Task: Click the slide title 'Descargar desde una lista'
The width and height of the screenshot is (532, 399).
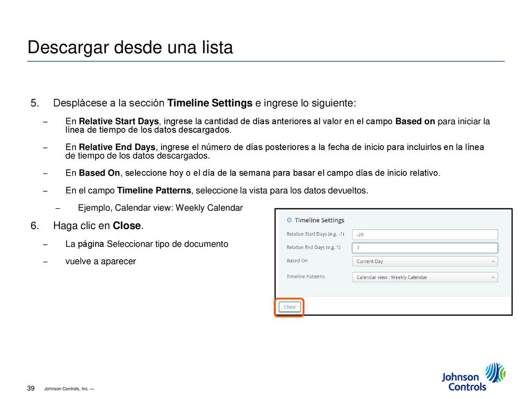Action: (x=130, y=47)
